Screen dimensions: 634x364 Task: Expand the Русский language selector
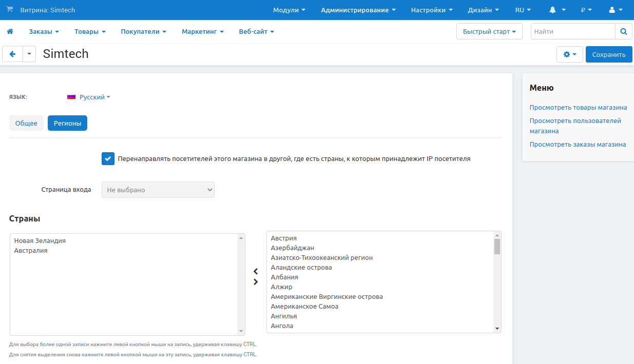pyautogui.click(x=89, y=97)
